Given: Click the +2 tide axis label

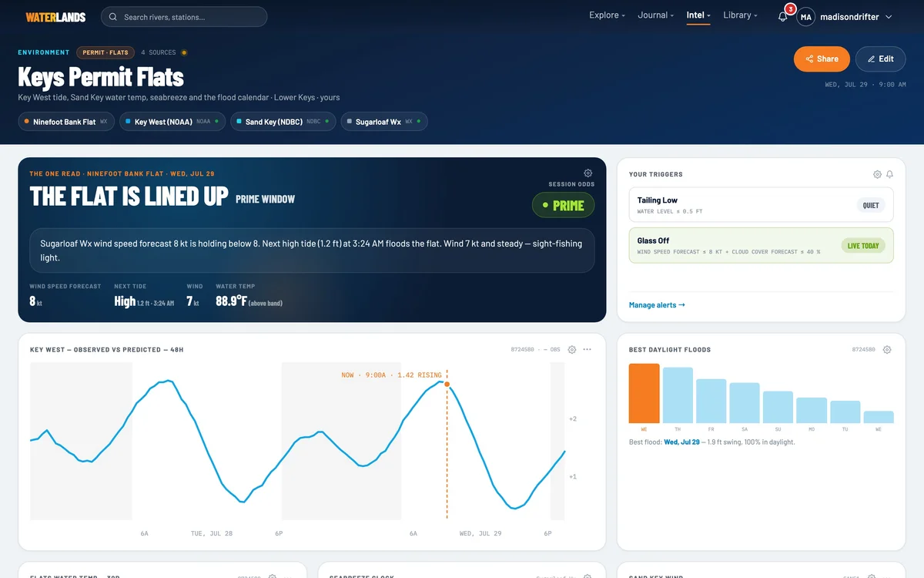Looking at the screenshot, I should point(573,419).
